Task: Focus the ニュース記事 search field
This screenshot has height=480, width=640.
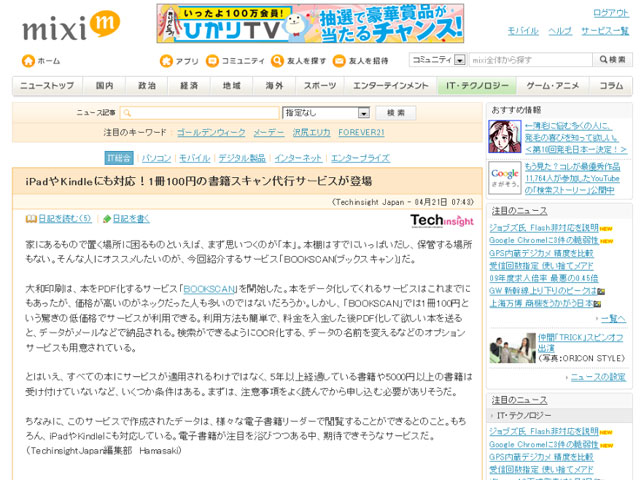Action: coord(200,113)
